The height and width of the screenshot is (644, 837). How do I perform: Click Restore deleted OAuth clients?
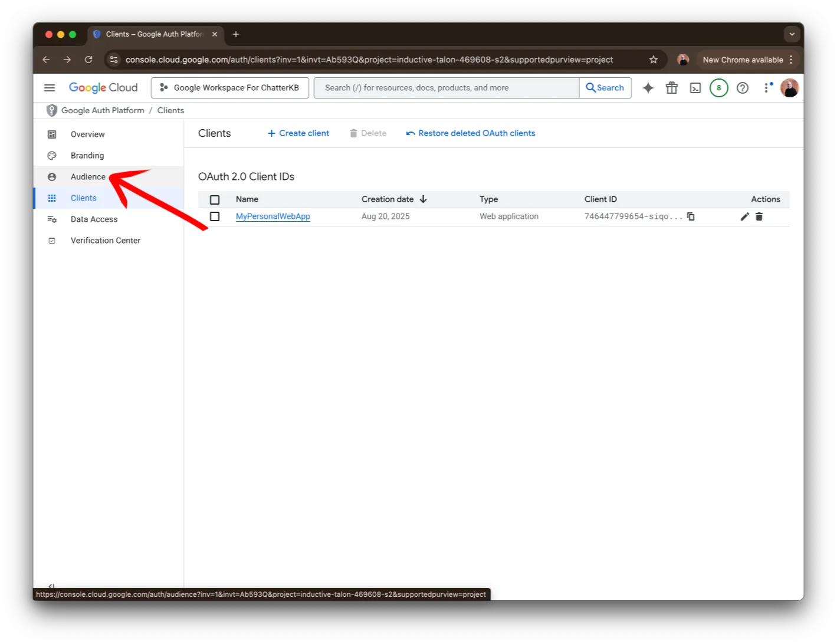471,133
